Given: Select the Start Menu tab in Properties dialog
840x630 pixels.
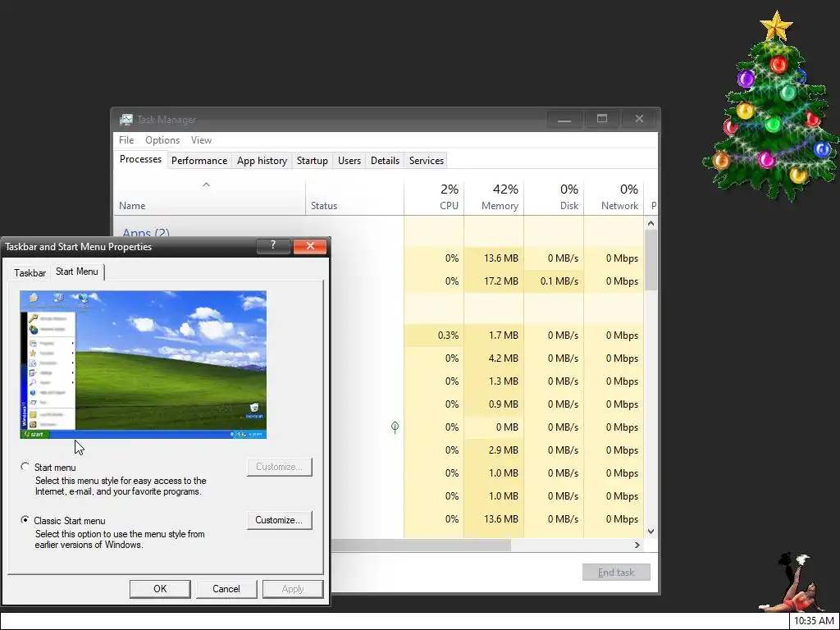Looking at the screenshot, I should 77,272.
